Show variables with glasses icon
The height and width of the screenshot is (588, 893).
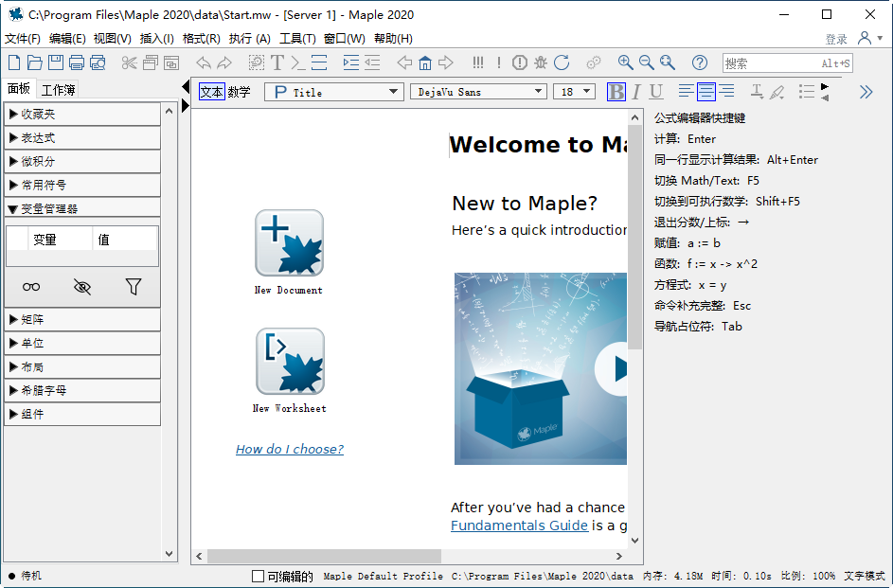tap(31, 286)
